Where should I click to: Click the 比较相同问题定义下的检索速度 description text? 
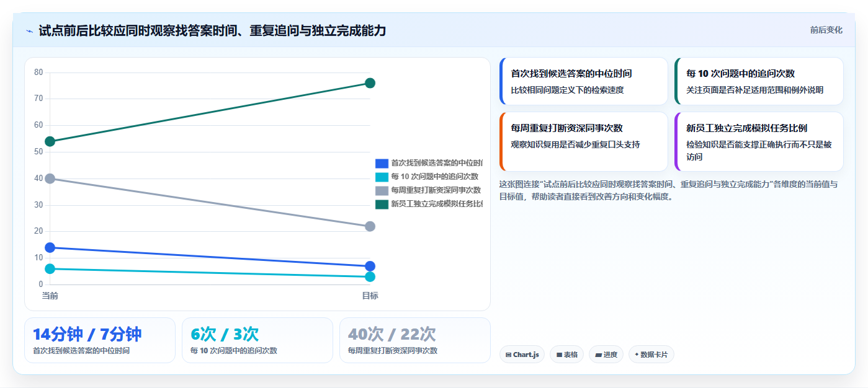tap(567, 90)
